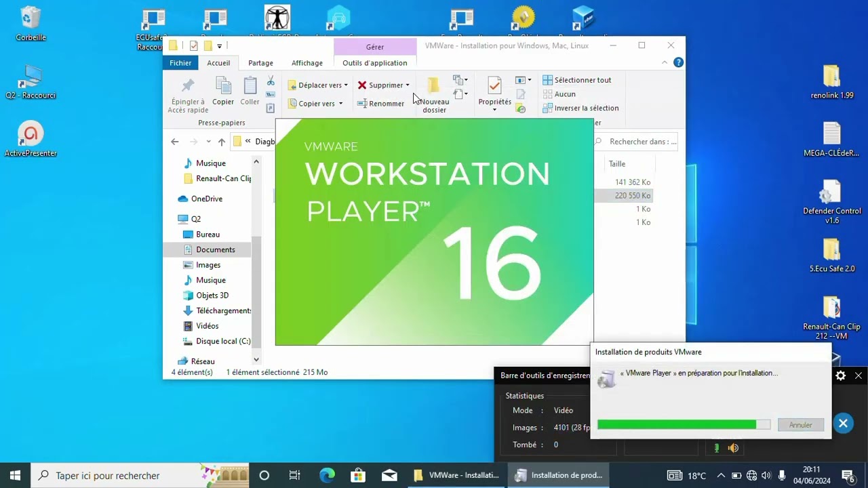Viewport: 868px width, 488px height.
Task: Switch to the Affichage tab
Action: [307, 63]
